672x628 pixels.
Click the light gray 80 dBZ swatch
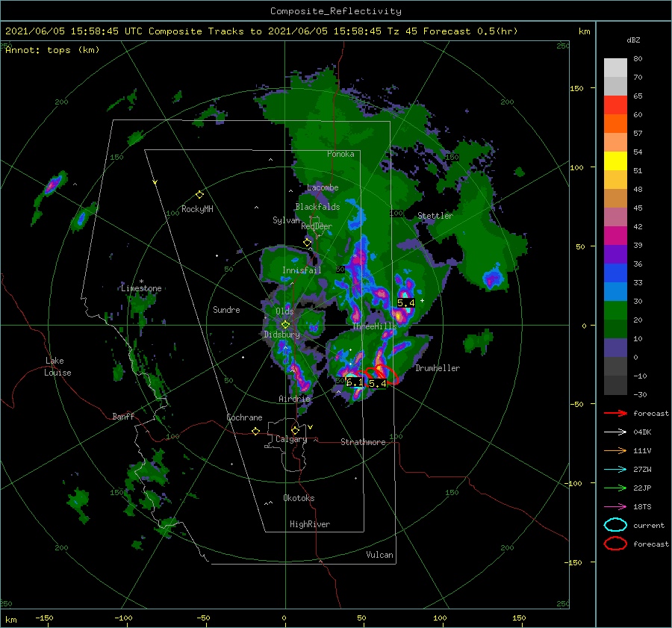click(615, 67)
